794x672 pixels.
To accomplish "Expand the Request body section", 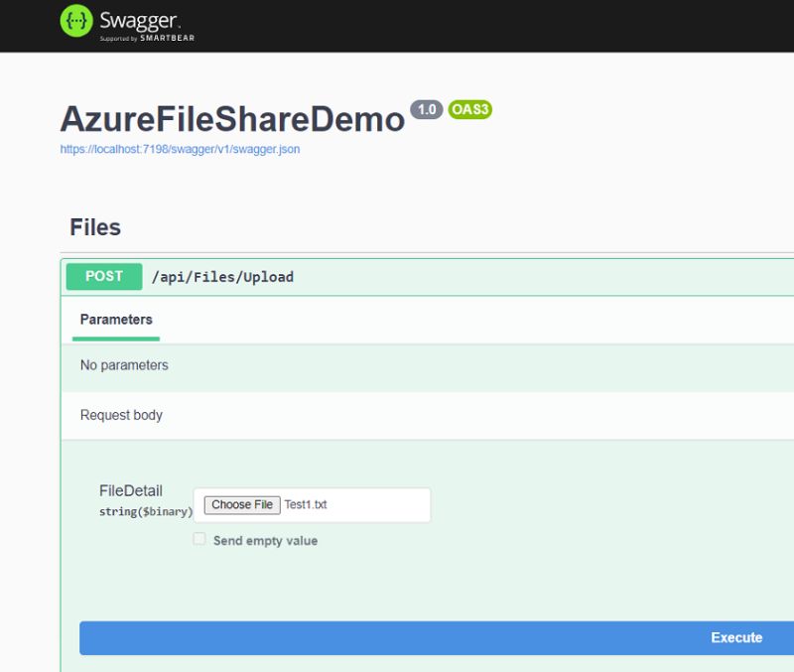I will (x=121, y=415).
